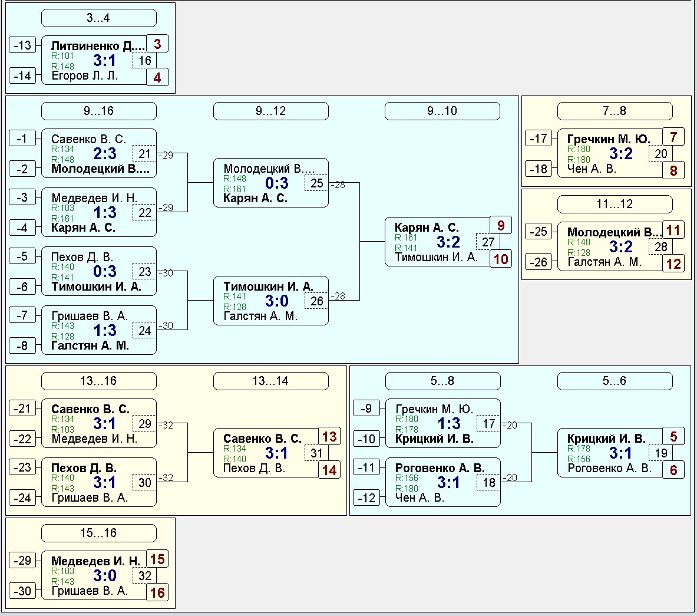The height and width of the screenshot is (616, 697).
Task: Select match number 27 box
Action: pyautogui.click(x=488, y=242)
